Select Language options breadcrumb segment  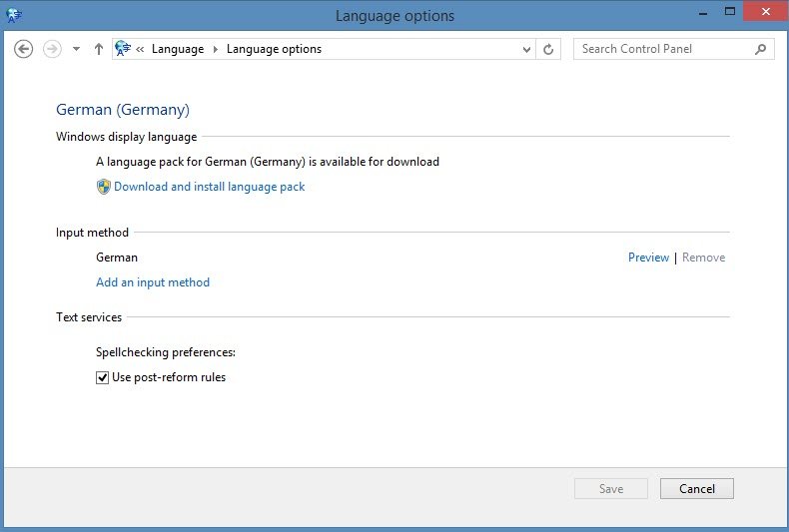(274, 49)
